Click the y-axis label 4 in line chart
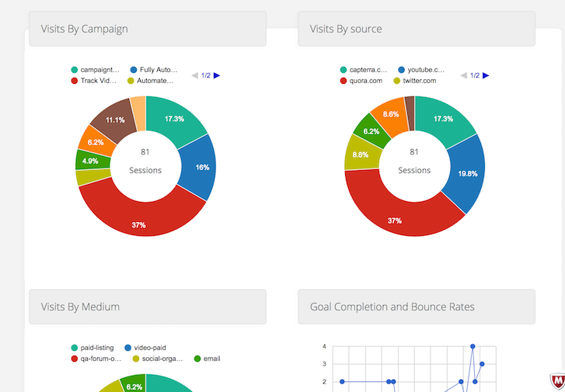This screenshot has height=392, width=565. click(x=324, y=346)
